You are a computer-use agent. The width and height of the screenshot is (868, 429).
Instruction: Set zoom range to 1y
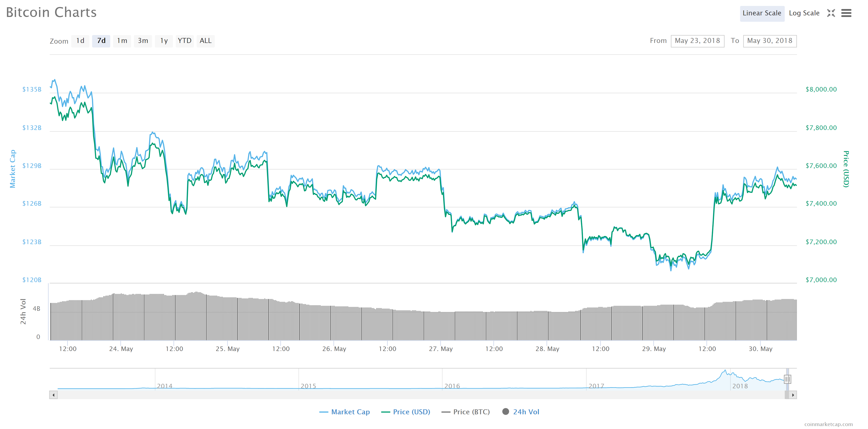pyautogui.click(x=164, y=41)
